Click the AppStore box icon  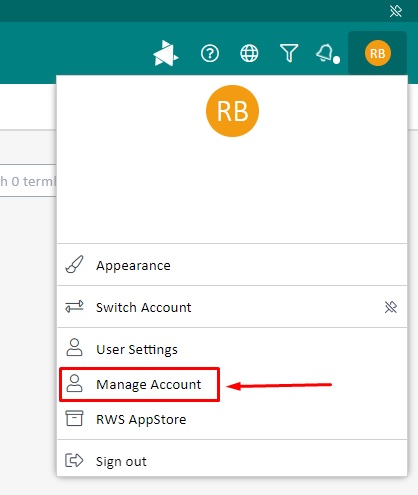(74, 418)
